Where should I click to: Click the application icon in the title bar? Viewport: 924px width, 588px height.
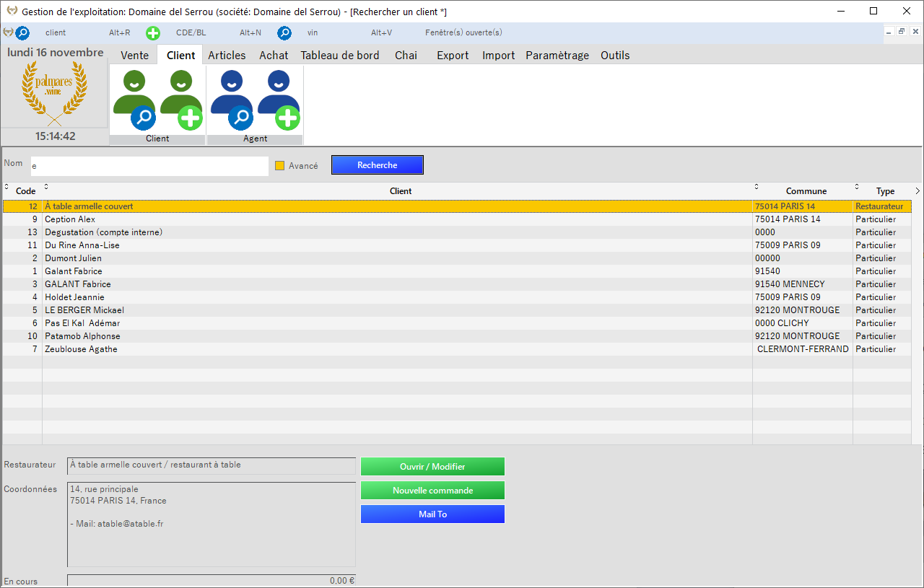tap(10, 11)
